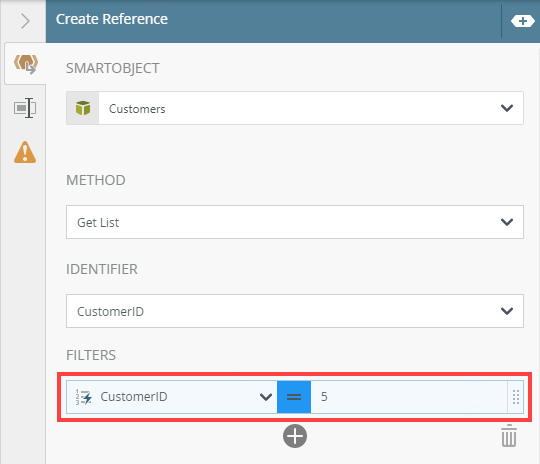Open the warning errors tab
The height and width of the screenshot is (464, 540).
[x=25, y=152]
